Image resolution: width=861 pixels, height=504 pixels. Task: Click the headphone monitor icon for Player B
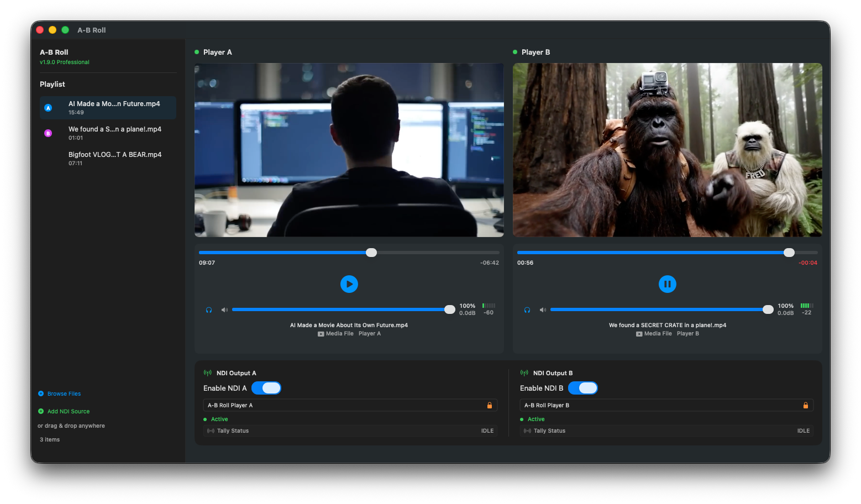point(527,310)
